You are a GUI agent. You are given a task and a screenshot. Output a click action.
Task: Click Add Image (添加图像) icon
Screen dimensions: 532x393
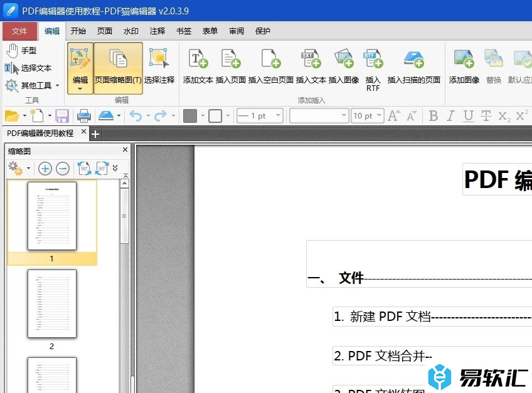[464, 59]
